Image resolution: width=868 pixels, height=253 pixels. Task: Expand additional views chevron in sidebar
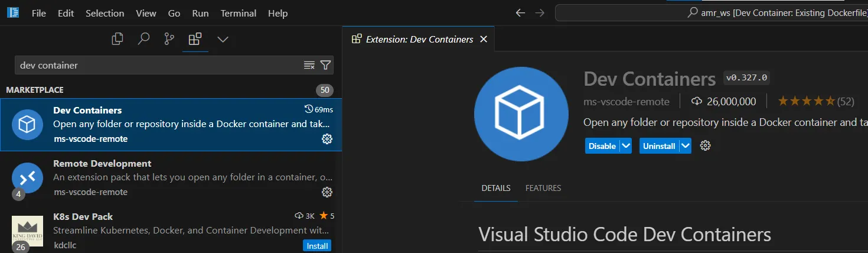pyautogui.click(x=223, y=40)
